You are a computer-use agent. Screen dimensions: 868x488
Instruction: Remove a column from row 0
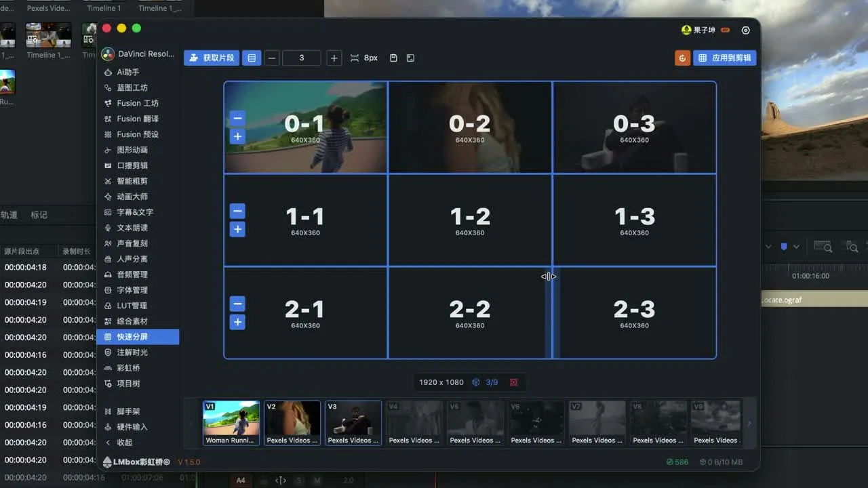click(x=237, y=118)
